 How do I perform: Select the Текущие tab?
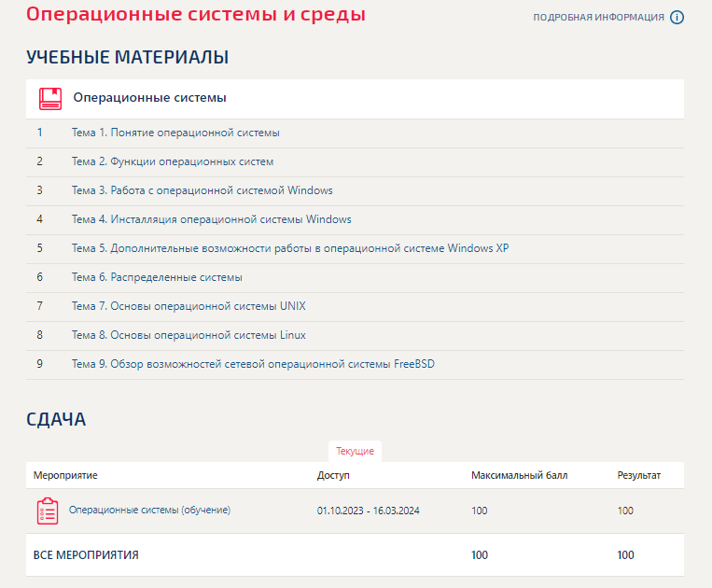(356, 452)
